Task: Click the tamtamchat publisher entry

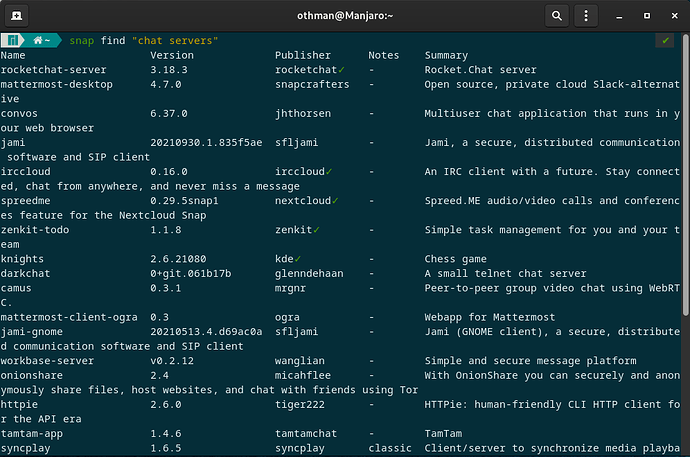Action: tap(306, 434)
